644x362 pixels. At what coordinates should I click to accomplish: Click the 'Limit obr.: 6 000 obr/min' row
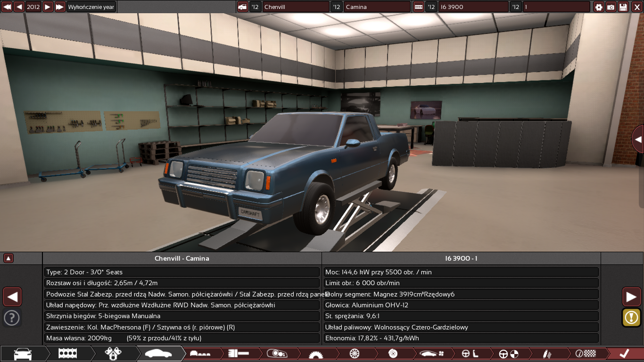coord(461,283)
